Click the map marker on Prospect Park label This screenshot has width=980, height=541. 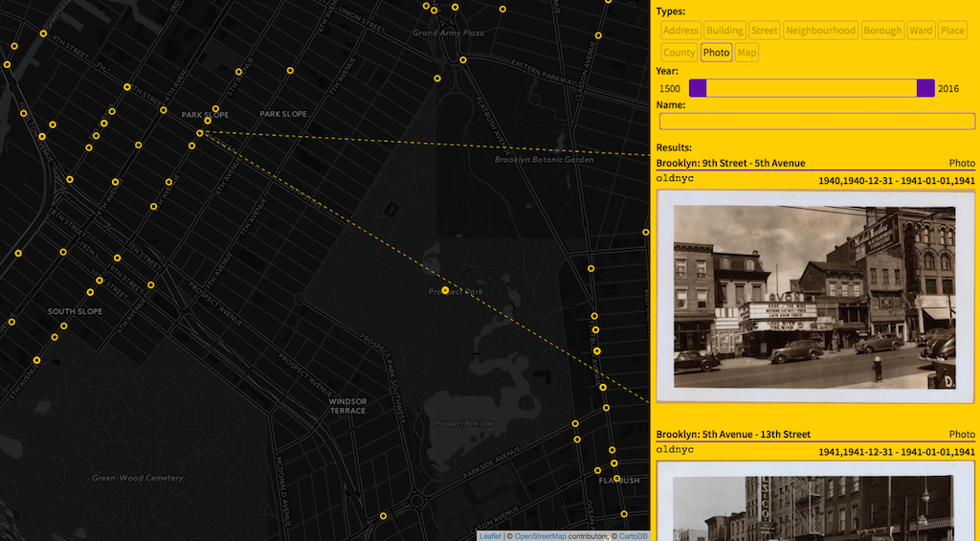[445, 289]
